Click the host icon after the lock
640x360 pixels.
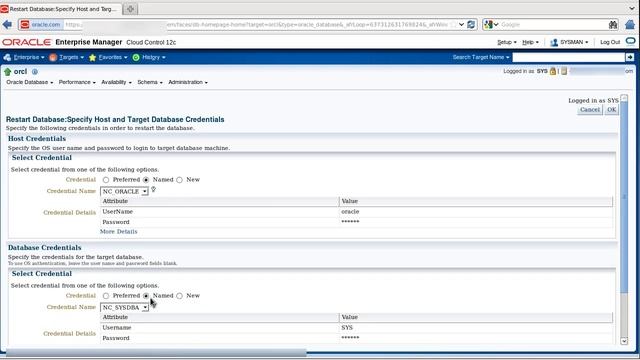click(564, 71)
